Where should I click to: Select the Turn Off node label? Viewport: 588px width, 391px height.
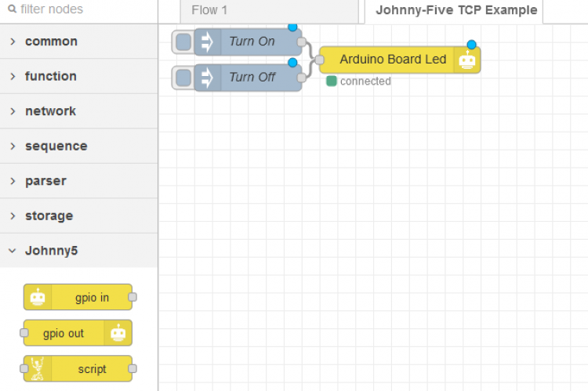(x=252, y=78)
